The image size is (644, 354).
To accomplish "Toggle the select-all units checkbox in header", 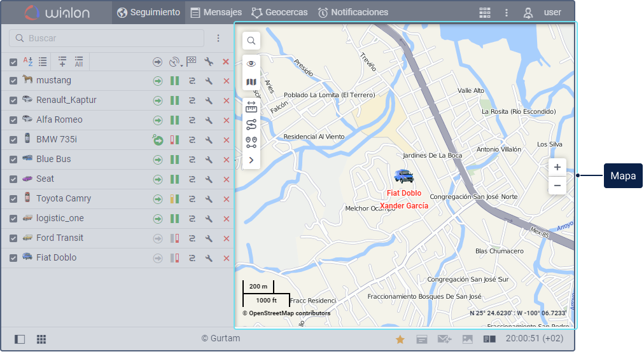I will point(13,62).
